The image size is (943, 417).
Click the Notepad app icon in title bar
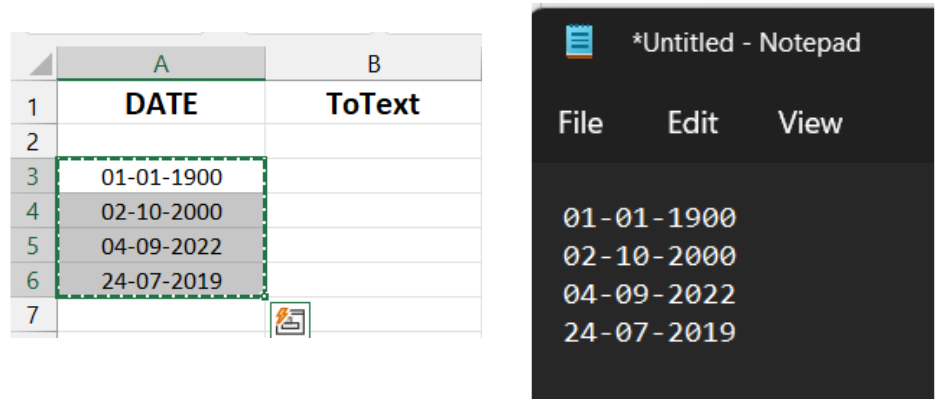coord(581,42)
